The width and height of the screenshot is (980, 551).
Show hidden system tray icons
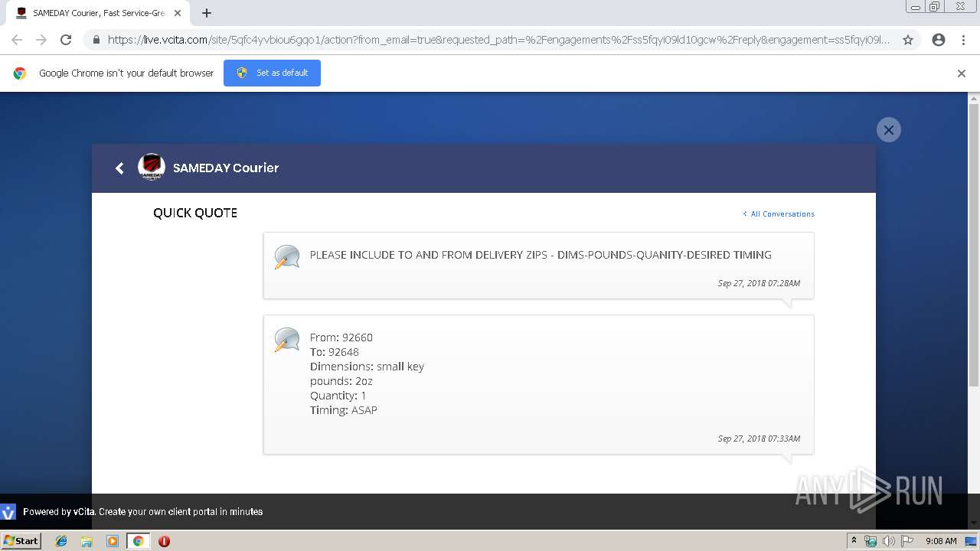854,541
